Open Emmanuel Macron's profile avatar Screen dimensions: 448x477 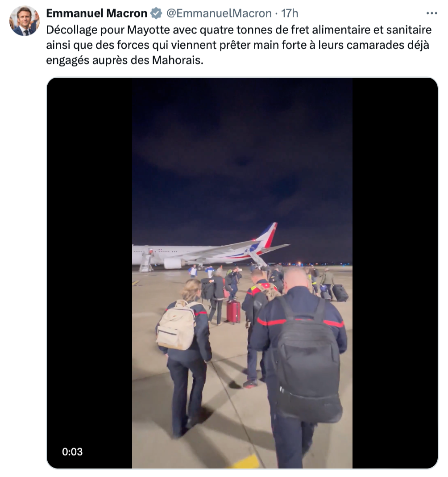[x=25, y=21]
